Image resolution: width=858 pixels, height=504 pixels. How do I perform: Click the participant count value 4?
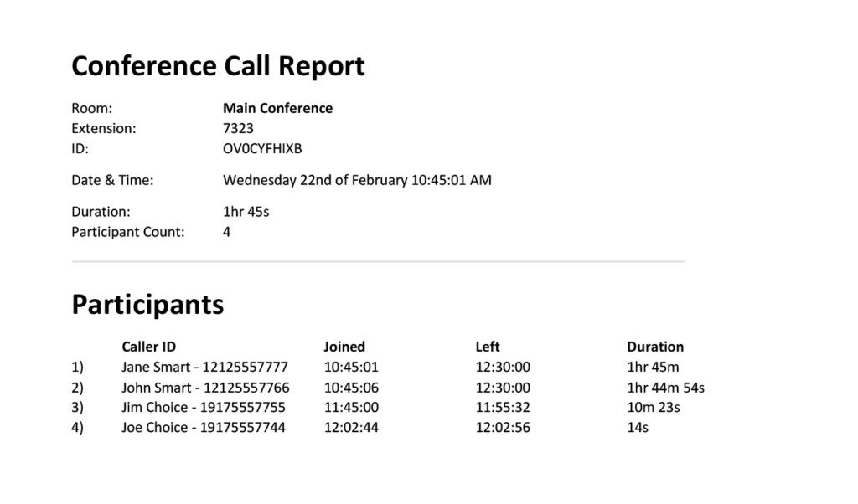click(227, 232)
